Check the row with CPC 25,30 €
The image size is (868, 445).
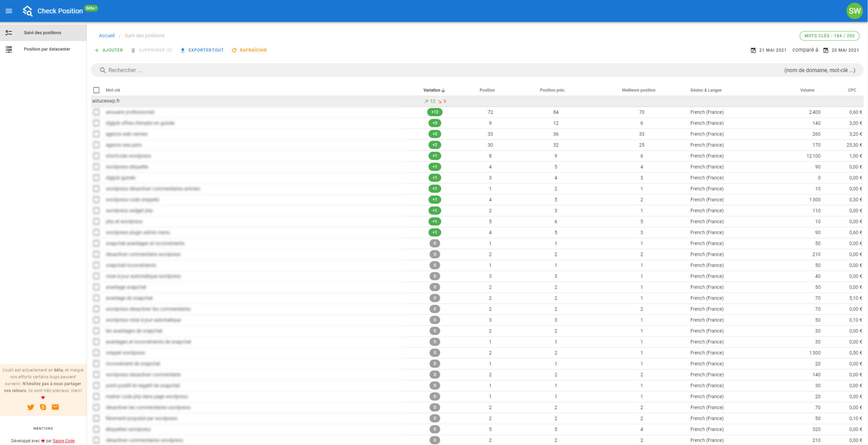pos(96,145)
